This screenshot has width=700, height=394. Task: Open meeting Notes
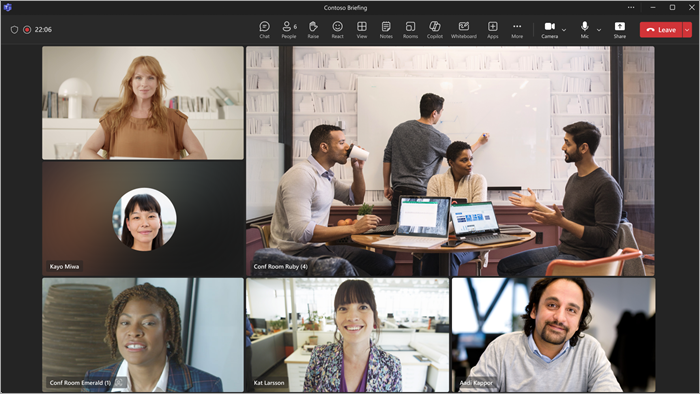pos(386,30)
